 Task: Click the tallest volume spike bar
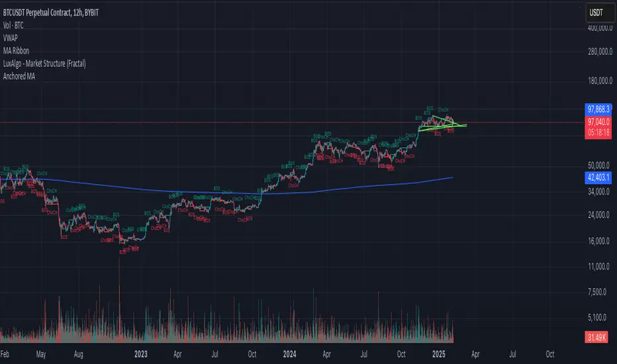pos(119,298)
